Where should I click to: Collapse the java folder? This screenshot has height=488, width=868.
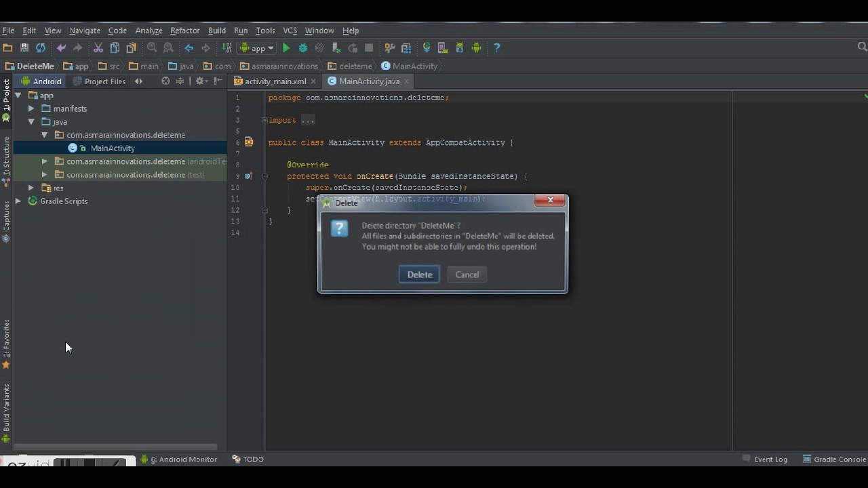(31, 122)
